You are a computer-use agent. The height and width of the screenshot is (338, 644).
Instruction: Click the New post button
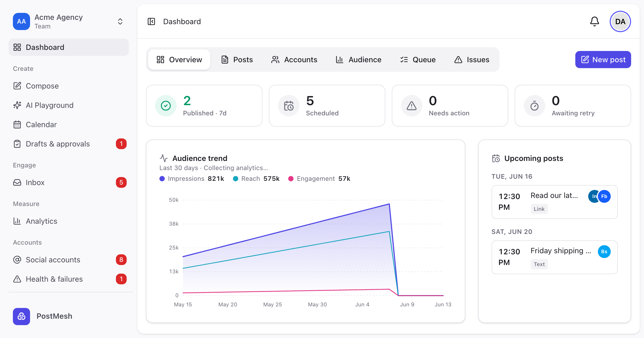[x=603, y=60]
